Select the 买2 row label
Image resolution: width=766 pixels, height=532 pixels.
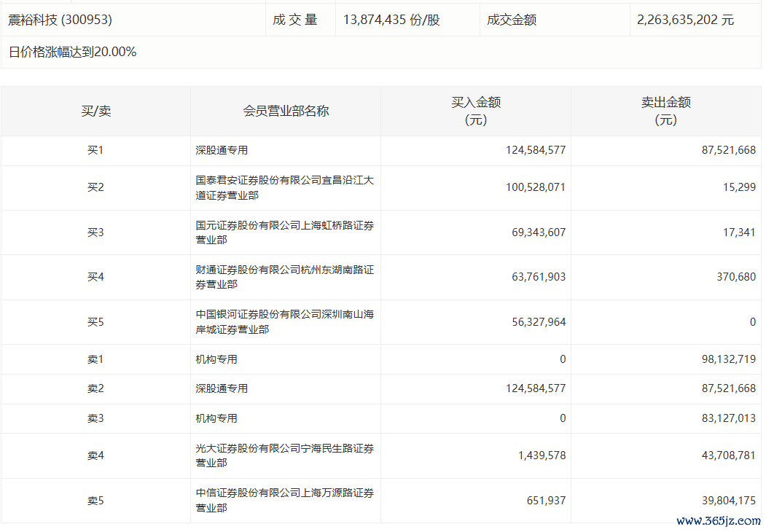(x=95, y=187)
